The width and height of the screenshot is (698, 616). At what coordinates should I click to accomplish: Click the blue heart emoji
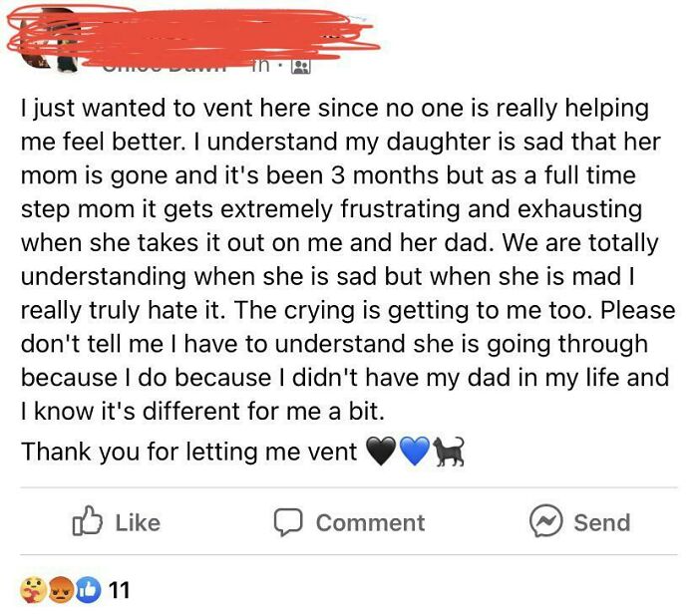click(415, 452)
